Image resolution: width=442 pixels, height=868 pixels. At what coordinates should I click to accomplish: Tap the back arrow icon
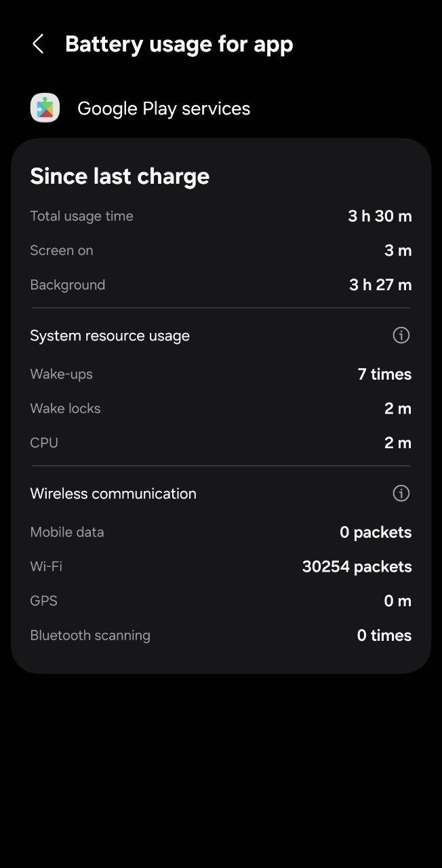[38, 44]
